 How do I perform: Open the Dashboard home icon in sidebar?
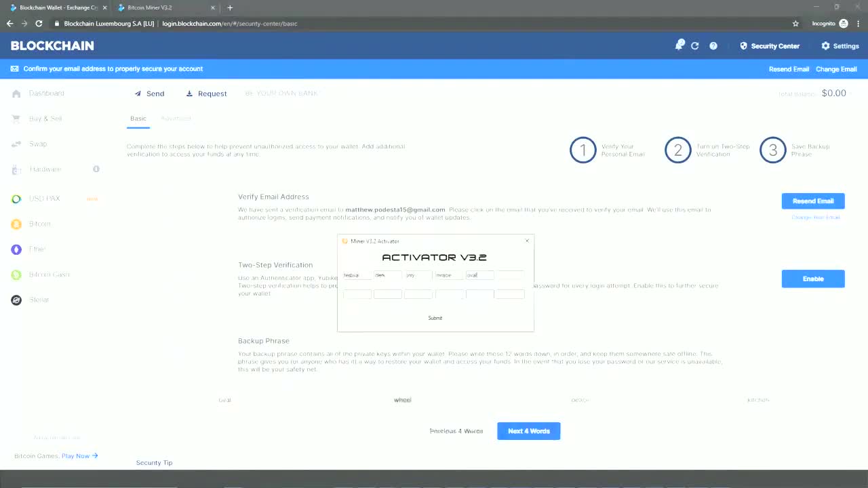coord(16,94)
